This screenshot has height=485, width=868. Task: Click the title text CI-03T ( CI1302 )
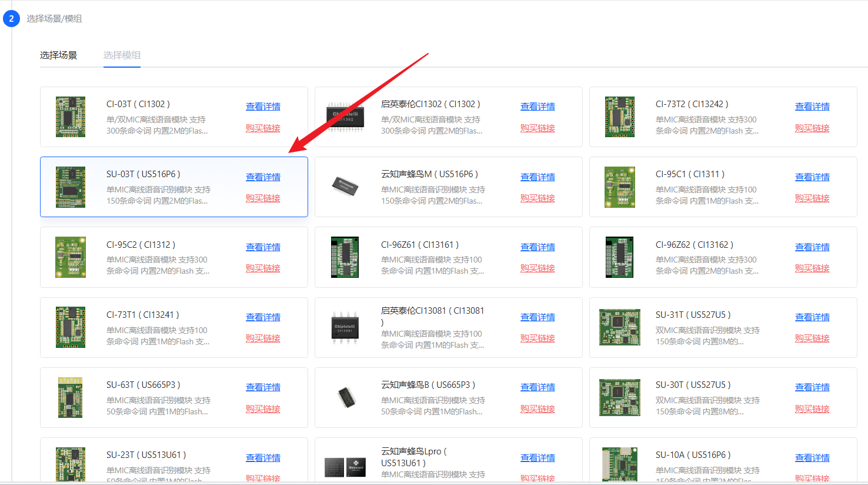[138, 104]
